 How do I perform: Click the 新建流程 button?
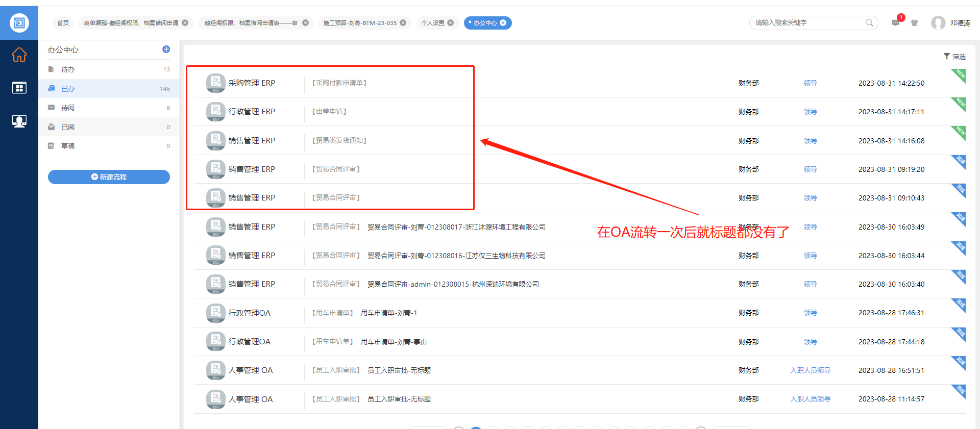109,177
